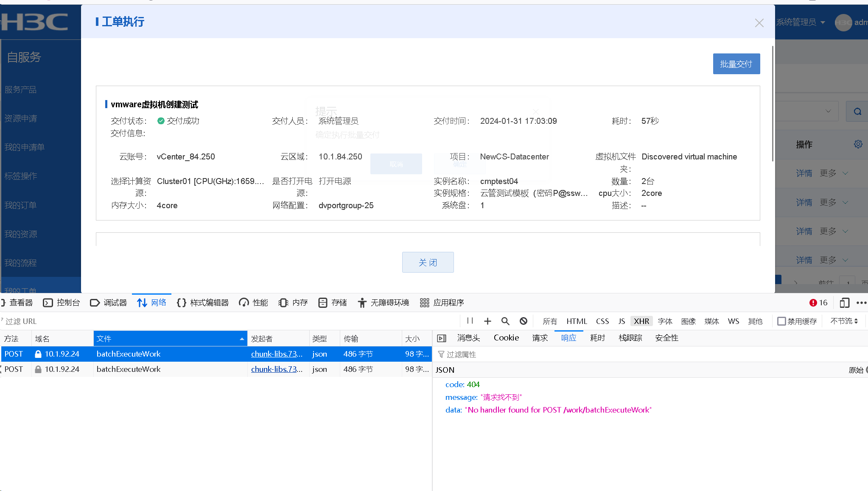The width and height of the screenshot is (868, 491).
Task: Filter requests by 图像
Action: 689,321
